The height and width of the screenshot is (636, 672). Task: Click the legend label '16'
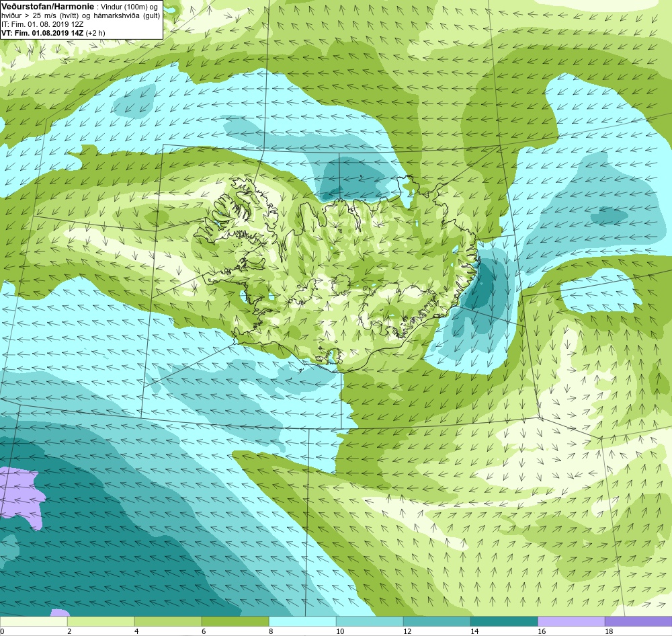click(542, 631)
